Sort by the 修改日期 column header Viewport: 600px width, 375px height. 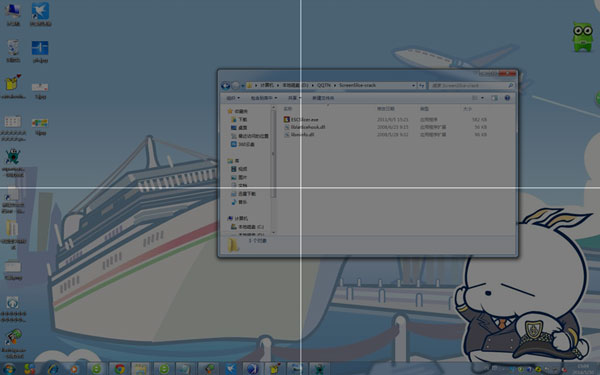[385, 109]
